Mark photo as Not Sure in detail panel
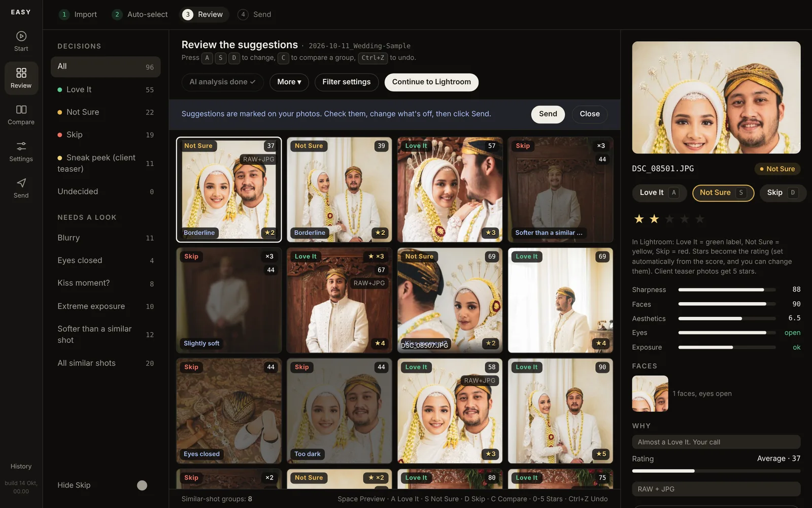This screenshot has width=812, height=508. pyautogui.click(x=723, y=193)
